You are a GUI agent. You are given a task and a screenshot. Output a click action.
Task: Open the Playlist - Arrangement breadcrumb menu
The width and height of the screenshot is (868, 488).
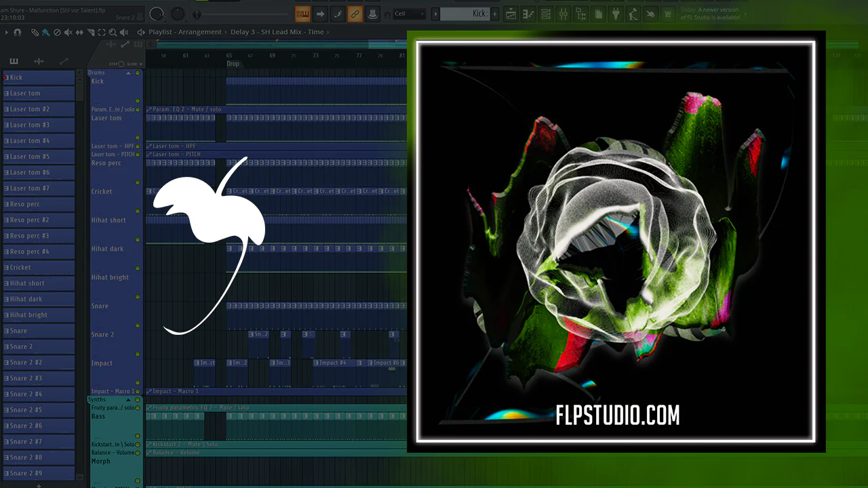[184, 32]
